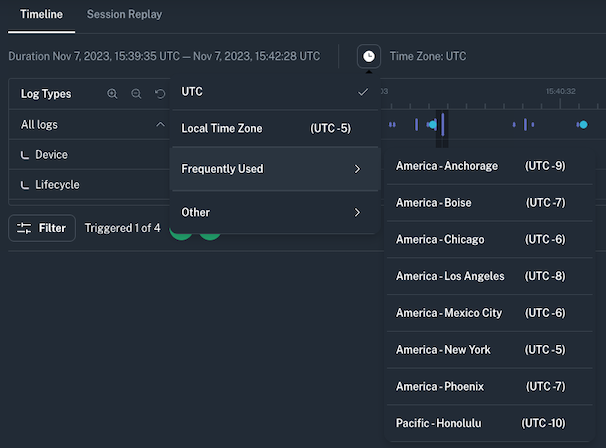The width and height of the screenshot is (606, 448).
Task: Switch to the Session Replay tab
Action: (x=124, y=15)
